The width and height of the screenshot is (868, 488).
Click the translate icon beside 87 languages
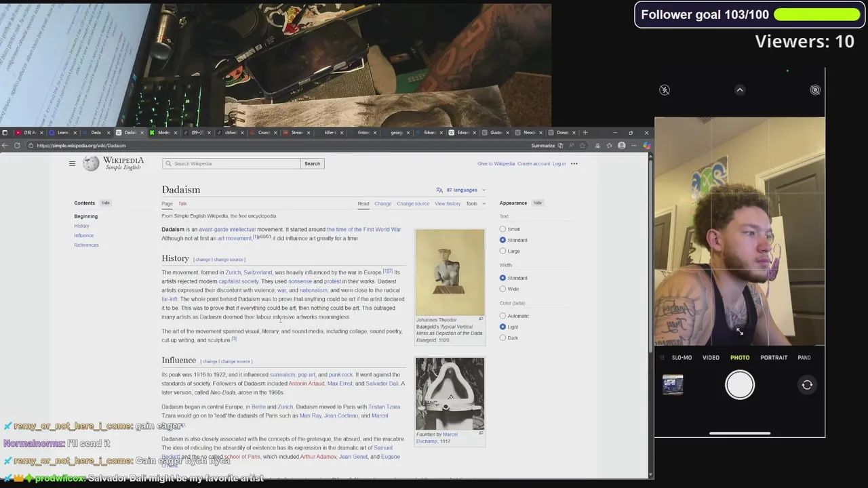tap(439, 190)
